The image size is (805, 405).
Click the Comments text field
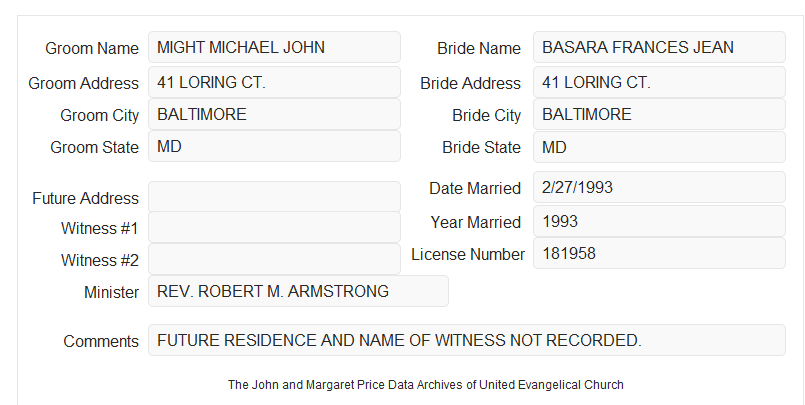pyautogui.click(x=467, y=340)
